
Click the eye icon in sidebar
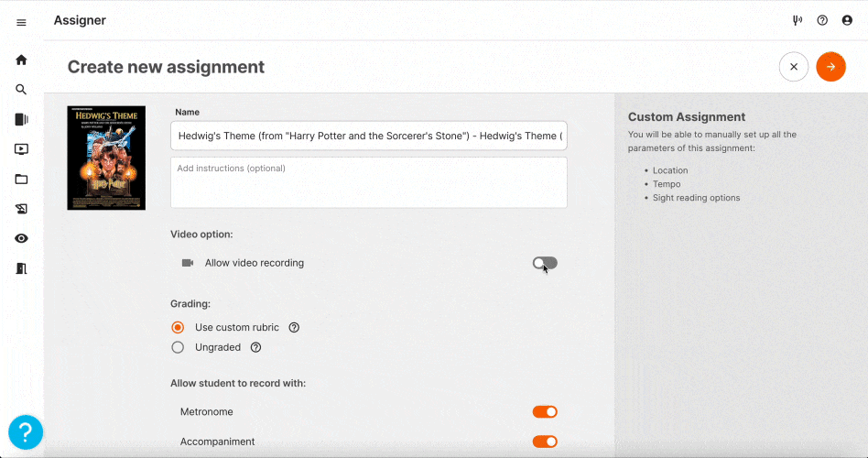click(21, 238)
